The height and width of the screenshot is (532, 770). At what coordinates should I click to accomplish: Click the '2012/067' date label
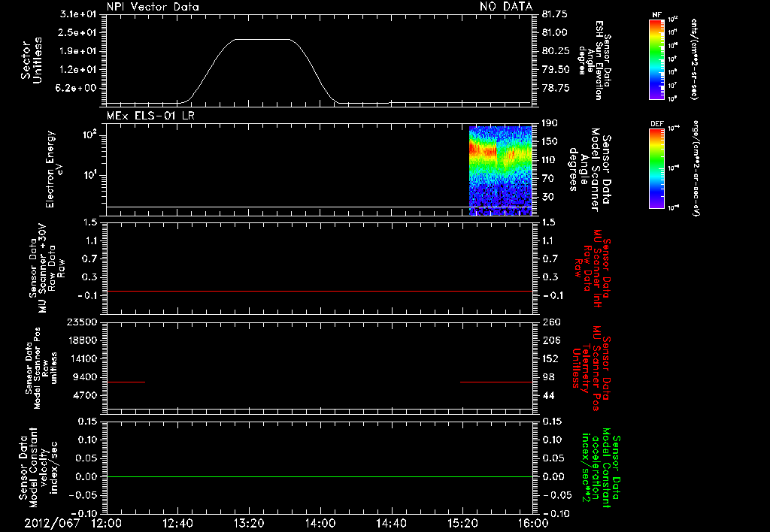[52, 523]
